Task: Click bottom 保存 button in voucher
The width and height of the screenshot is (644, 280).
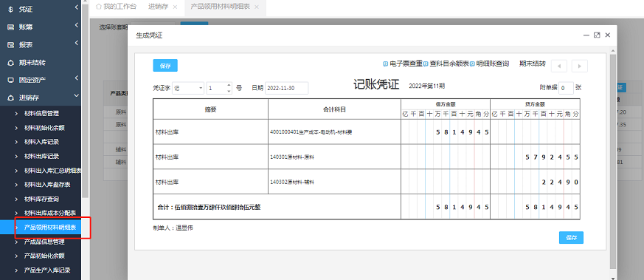Action: coord(571,238)
